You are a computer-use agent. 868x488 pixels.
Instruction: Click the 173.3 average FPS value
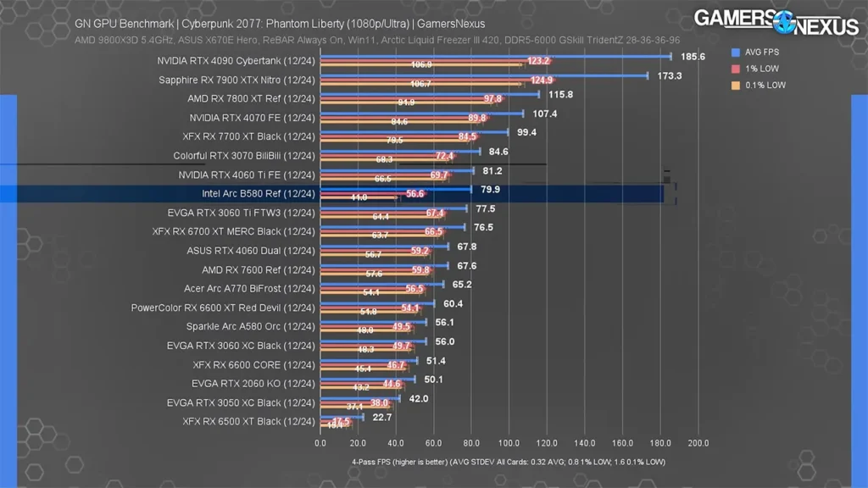[670, 75]
